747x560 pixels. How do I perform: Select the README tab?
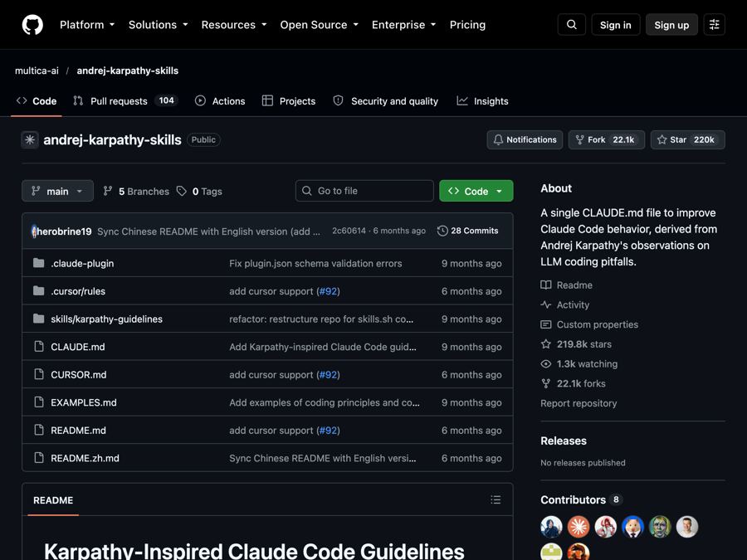pos(53,500)
